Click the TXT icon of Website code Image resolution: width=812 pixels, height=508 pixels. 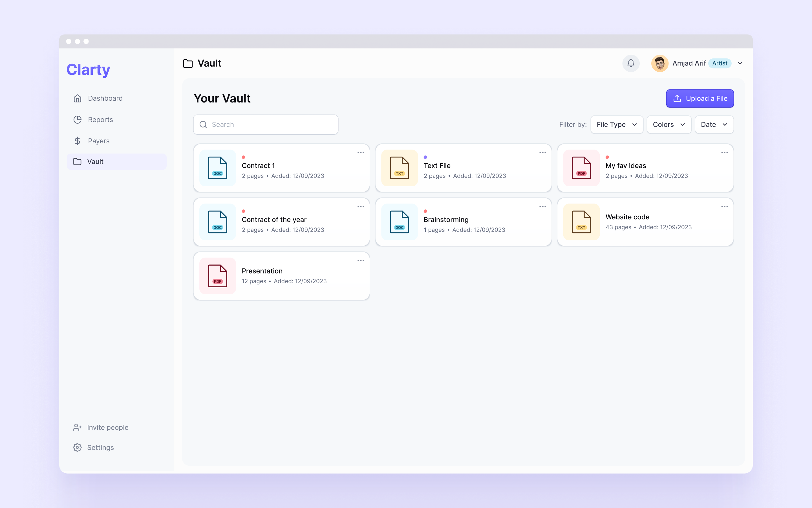click(581, 222)
